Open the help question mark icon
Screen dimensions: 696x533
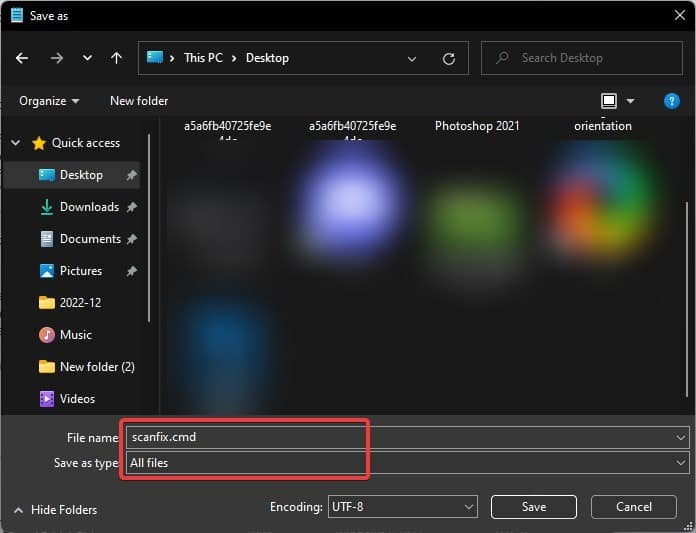pyautogui.click(x=672, y=101)
